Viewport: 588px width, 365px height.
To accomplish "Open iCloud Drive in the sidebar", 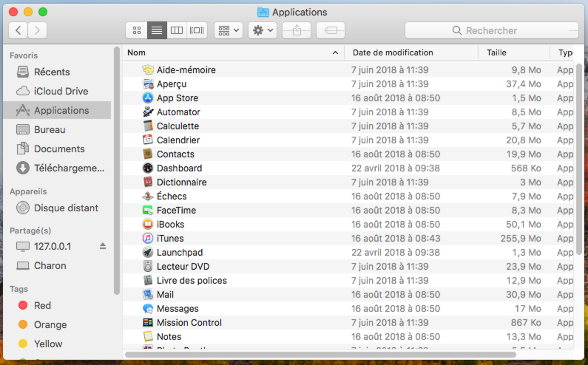I will 57,91.
